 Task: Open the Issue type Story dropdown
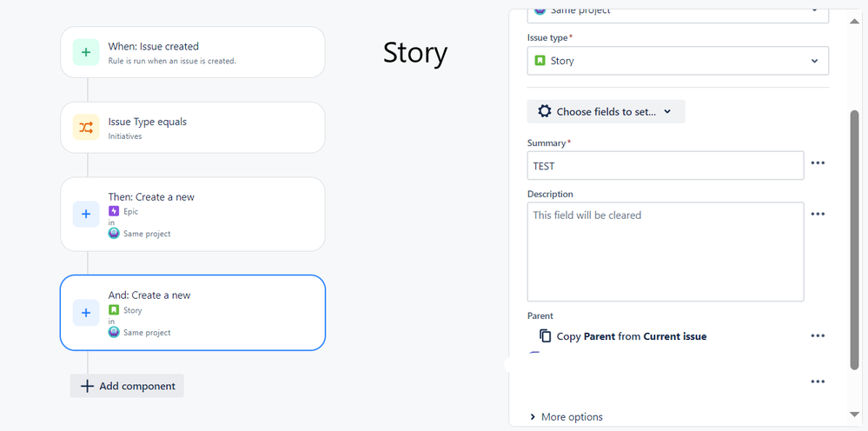[678, 61]
